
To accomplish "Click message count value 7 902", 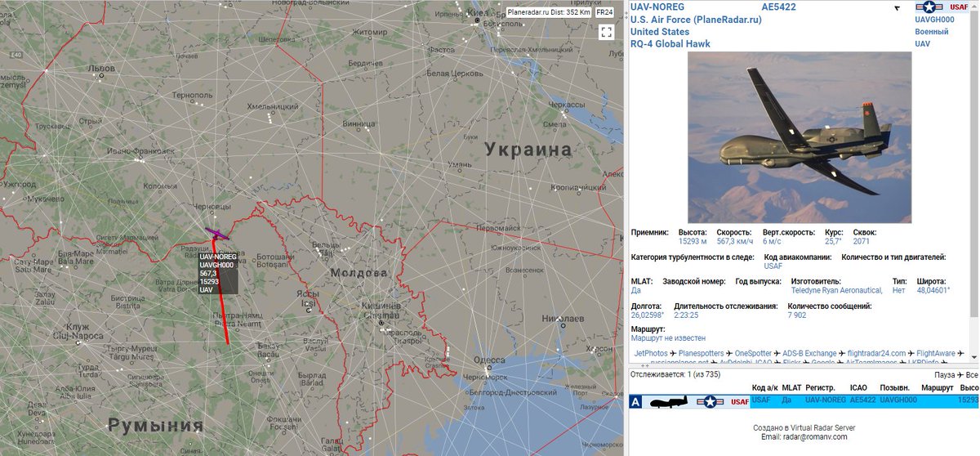I will click(796, 315).
